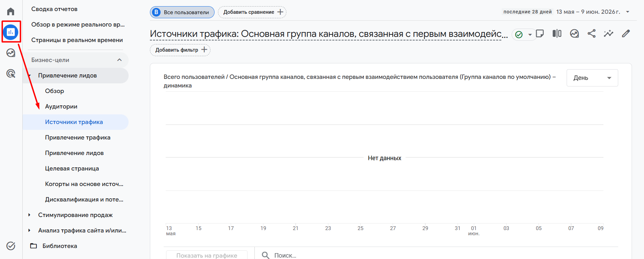The width and height of the screenshot is (644, 259).
Task: Click the Поиск... search field
Action: 285,255
